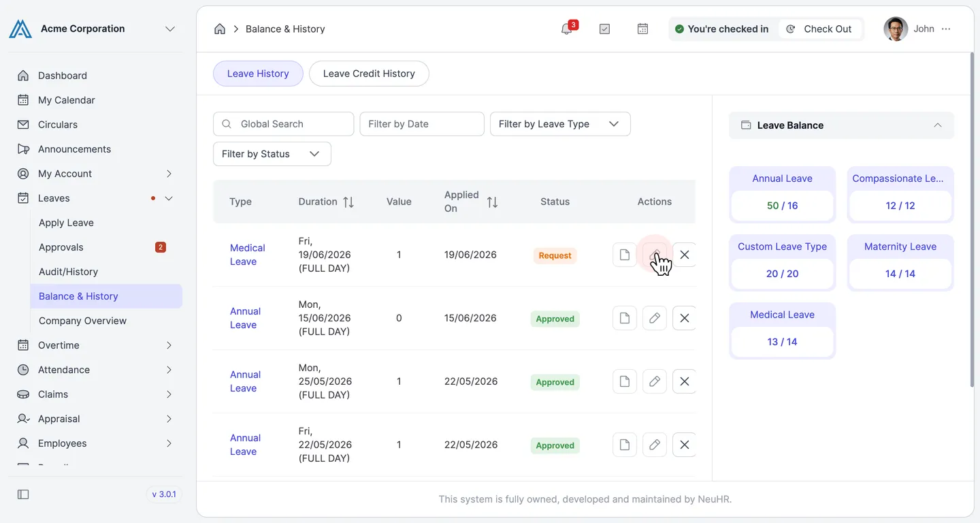Image resolution: width=980 pixels, height=523 pixels.
Task: Sort table by Applied On arrows
Action: point(492,202)
